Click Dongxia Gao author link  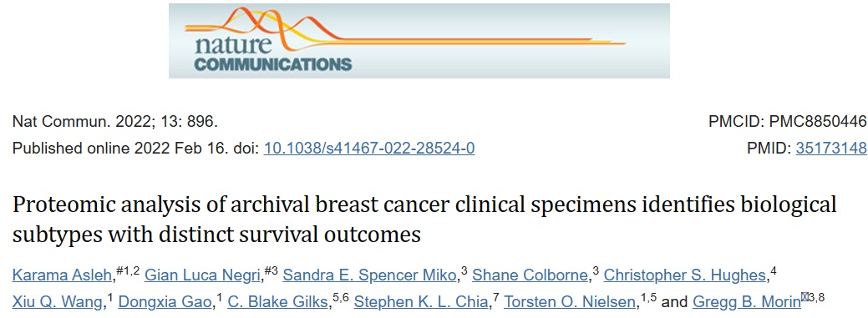click(x=165, y=302)
